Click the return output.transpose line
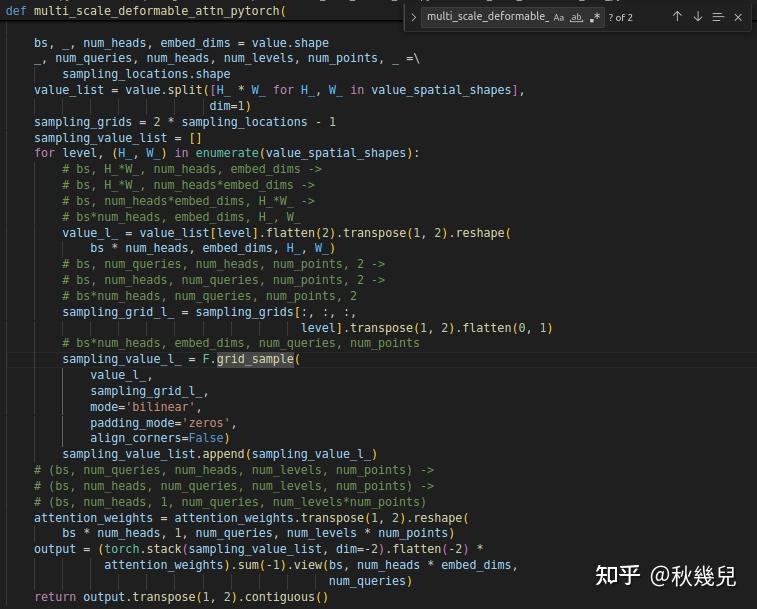Screen dimensions: 757x609 tap(181, 597)
